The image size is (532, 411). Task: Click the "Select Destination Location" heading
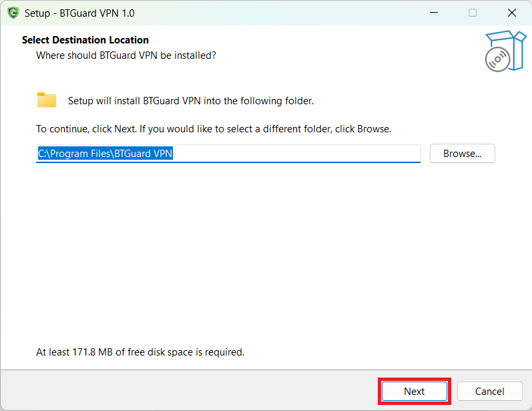coord(85,40)
